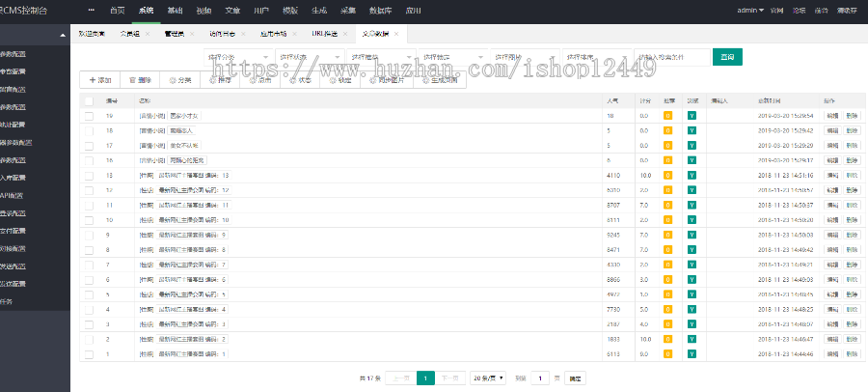Click green Y badge in row 17

[x=692, y=145]
